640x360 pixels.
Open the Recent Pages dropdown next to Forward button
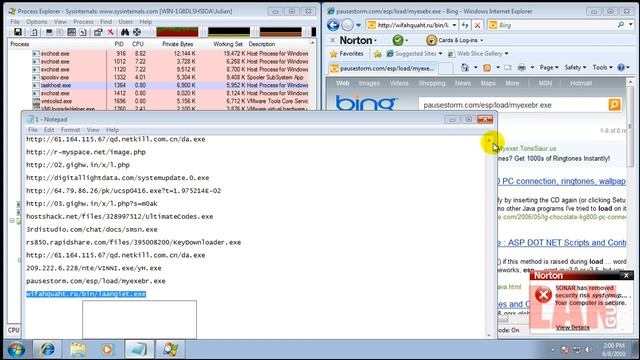tap(358, 25)
